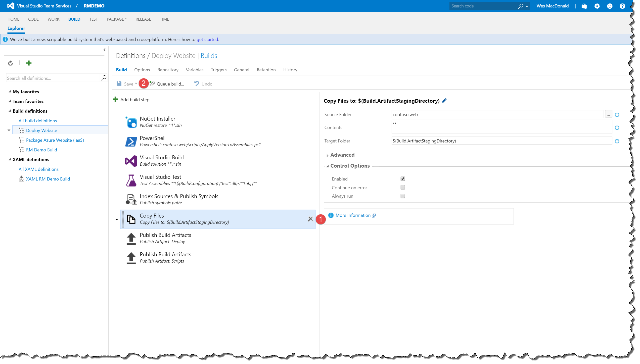Check the Always run checkbox

(403, 196)
